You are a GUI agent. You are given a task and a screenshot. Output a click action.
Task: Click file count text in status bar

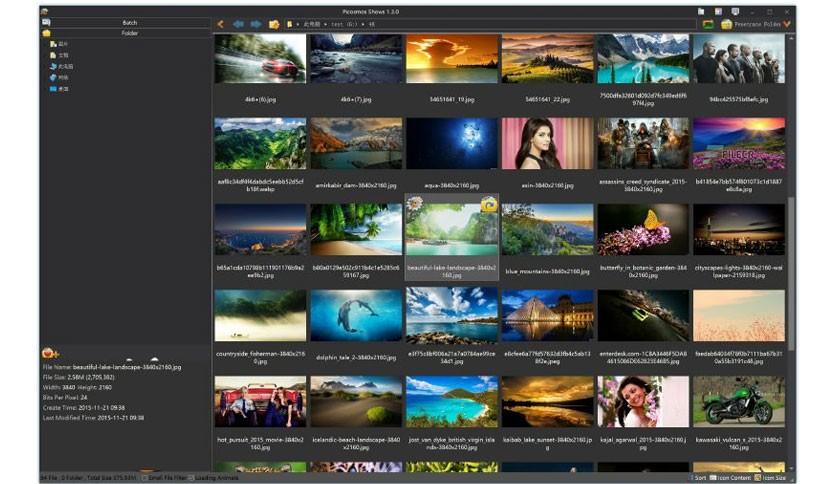pyautogui.click(x=49, y=478)
